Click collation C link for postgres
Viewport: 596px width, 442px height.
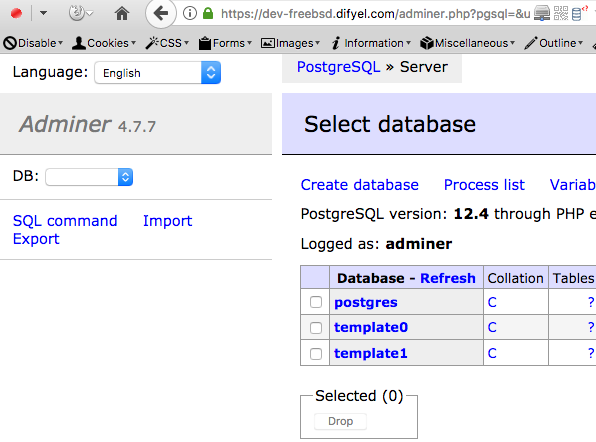coord(492,303)
